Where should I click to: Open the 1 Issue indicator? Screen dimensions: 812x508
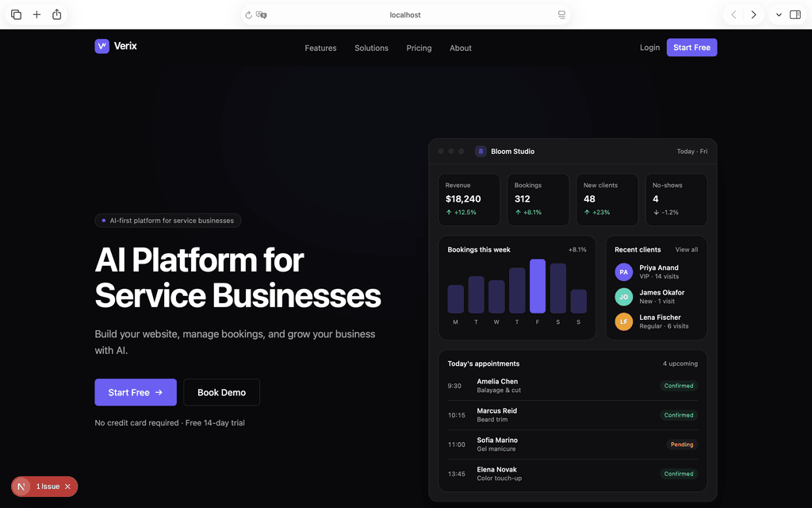48,487
